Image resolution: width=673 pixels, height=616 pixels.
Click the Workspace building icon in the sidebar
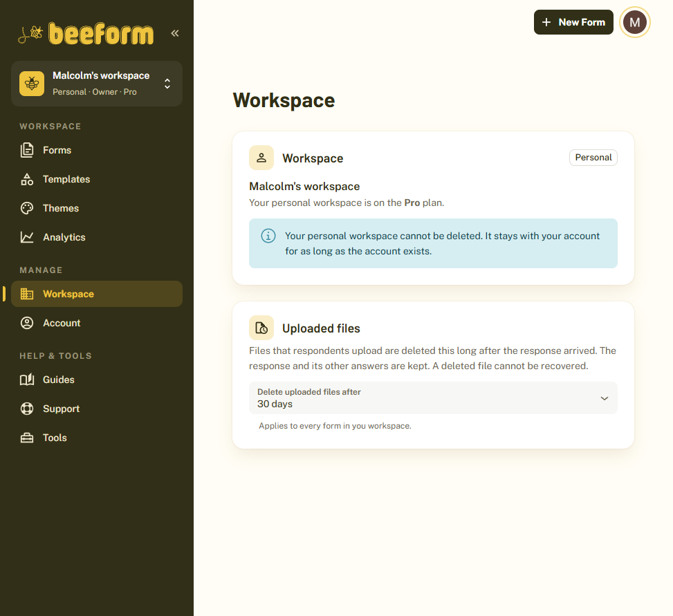point(27,294)
